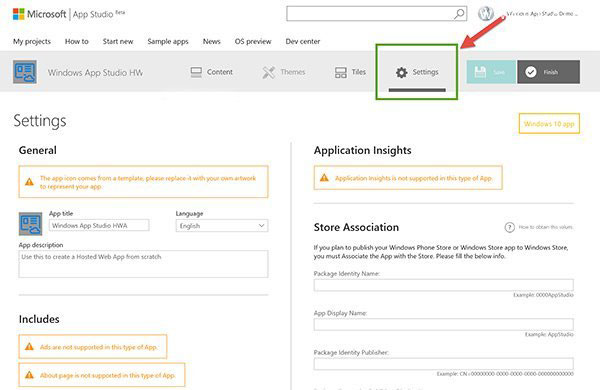Click the Package Identity Publisher field

(443, 364)
